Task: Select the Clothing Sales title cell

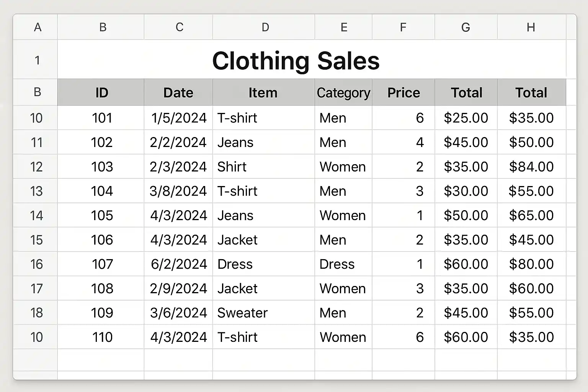Action: (x=296, y=60)
